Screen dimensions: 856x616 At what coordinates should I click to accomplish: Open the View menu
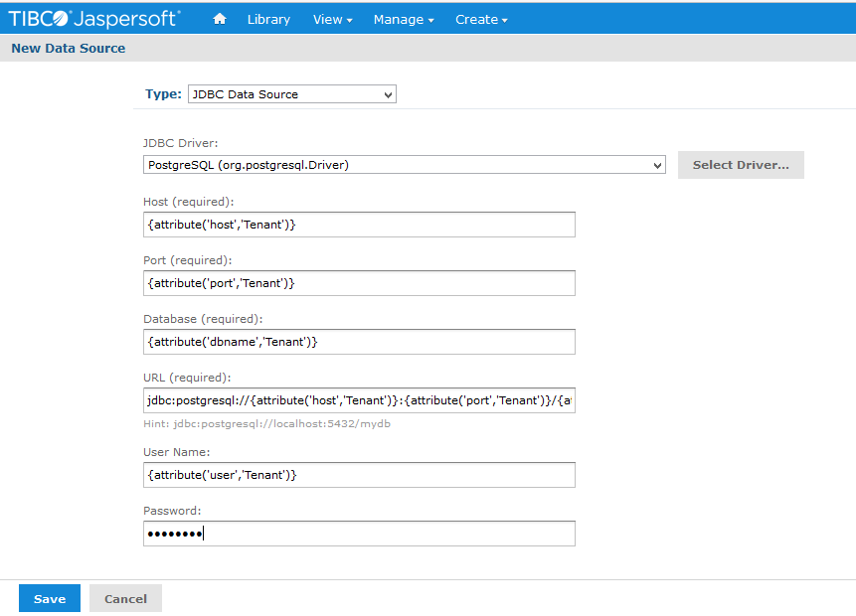click(x=332, y=19)
